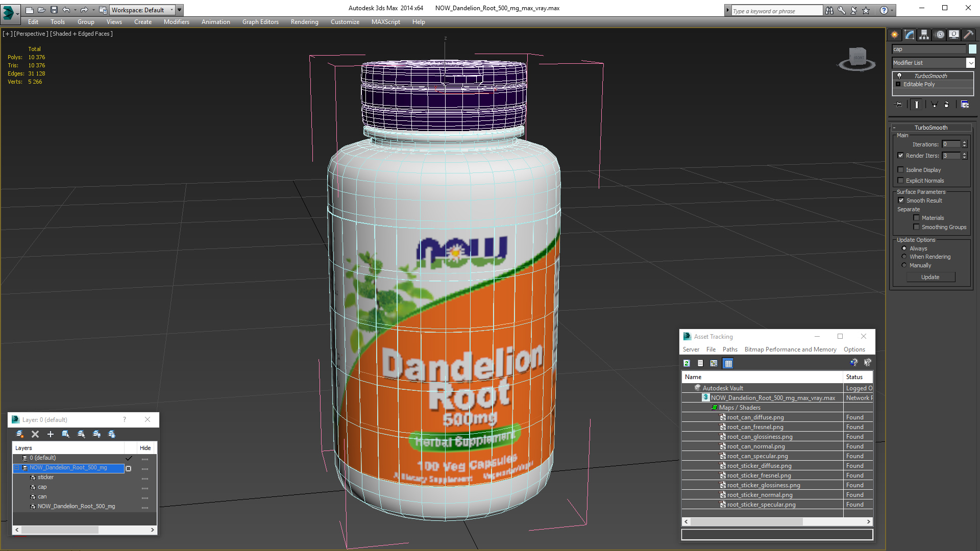Click the Subscription Center key icon

tap(842, 10)
